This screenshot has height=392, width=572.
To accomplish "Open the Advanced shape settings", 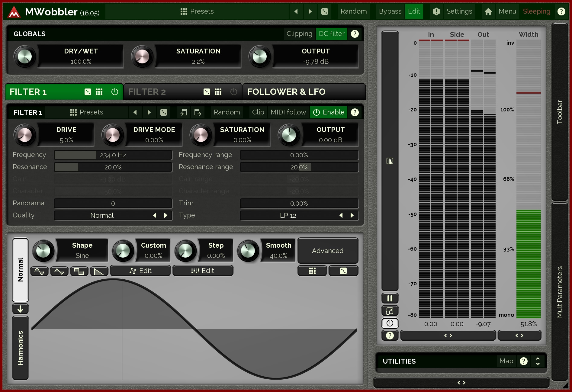I will click(x=328, y=251).
